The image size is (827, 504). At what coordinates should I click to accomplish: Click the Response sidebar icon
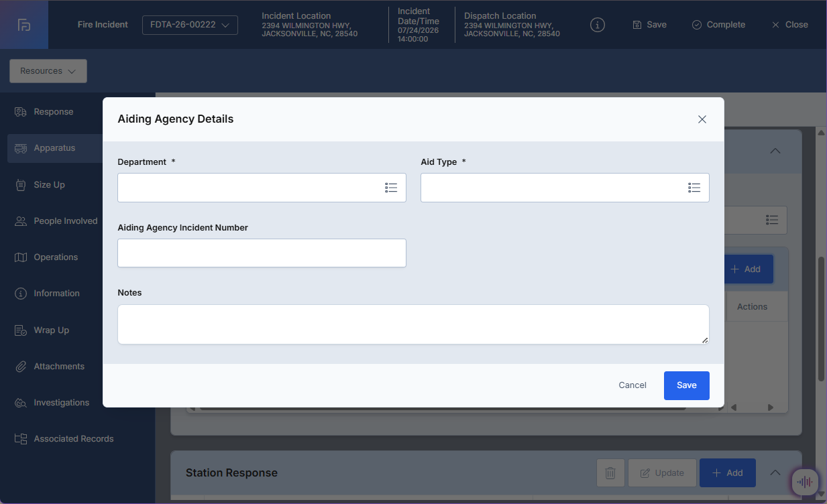click(21, 112)
